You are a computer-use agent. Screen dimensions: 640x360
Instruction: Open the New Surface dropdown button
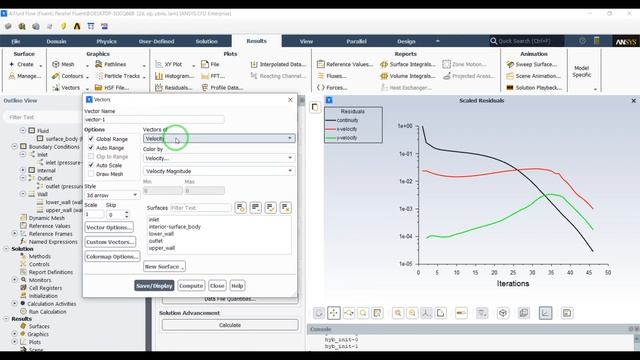[164, 267]
